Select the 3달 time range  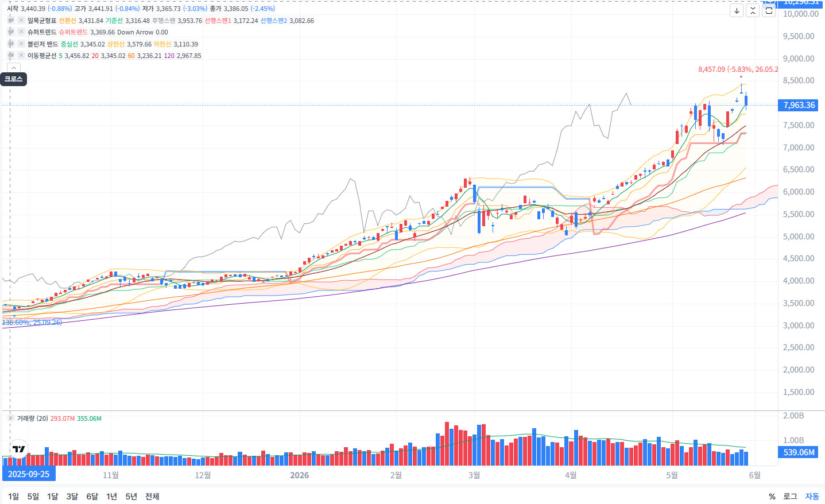coord(72,497)
